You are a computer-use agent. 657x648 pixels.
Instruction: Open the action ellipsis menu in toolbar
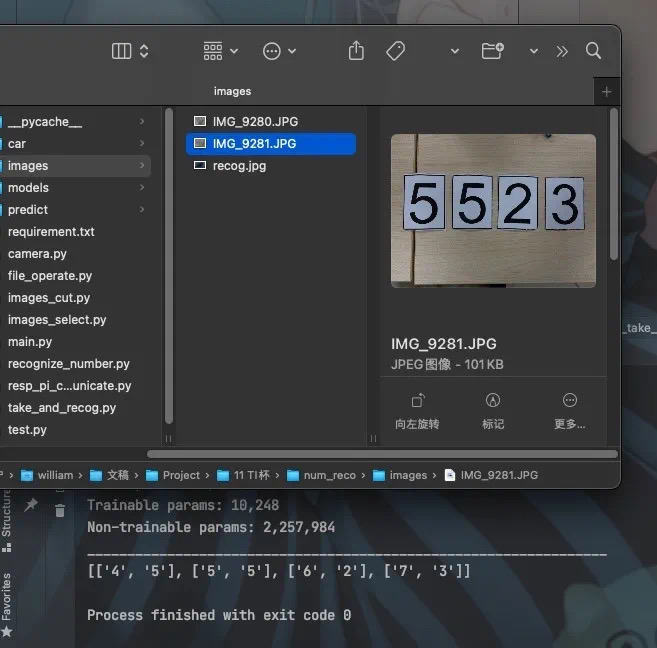pyautogui.click(x=278, y=51)
